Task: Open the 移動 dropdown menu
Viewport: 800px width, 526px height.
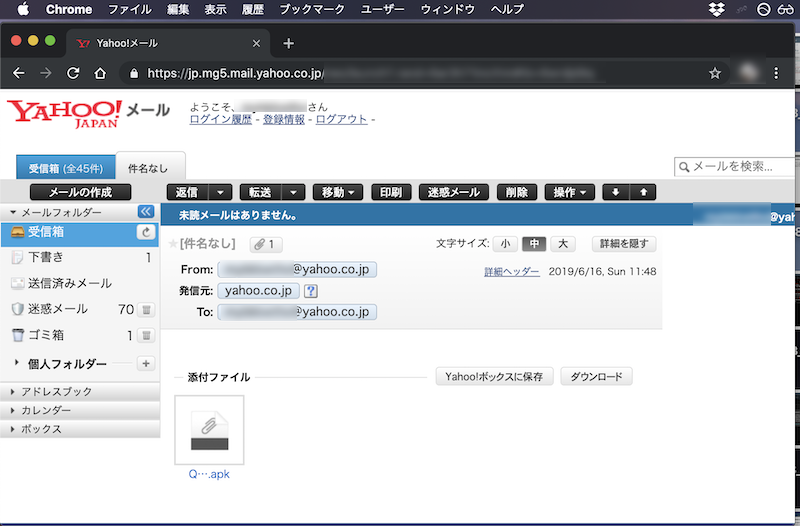Action: 337,192
